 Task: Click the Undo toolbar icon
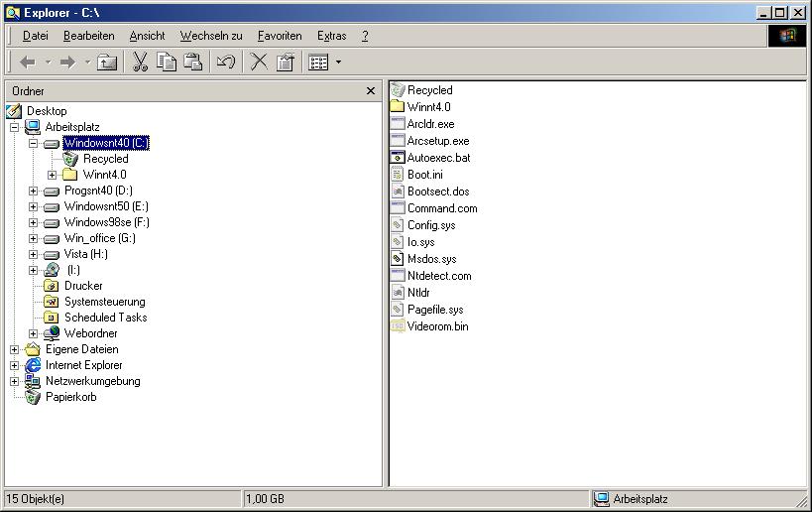(226, 63)
